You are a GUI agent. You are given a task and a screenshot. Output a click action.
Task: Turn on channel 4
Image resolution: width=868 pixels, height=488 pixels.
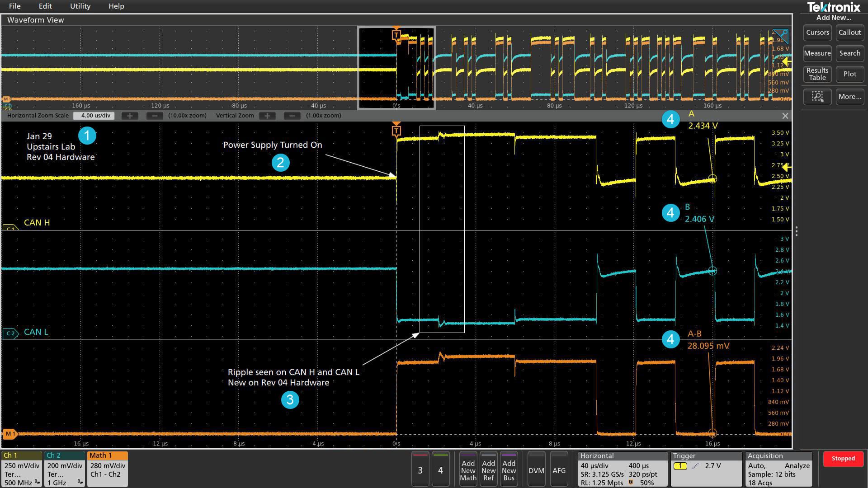pyautogui.click(x=440, y=470)
